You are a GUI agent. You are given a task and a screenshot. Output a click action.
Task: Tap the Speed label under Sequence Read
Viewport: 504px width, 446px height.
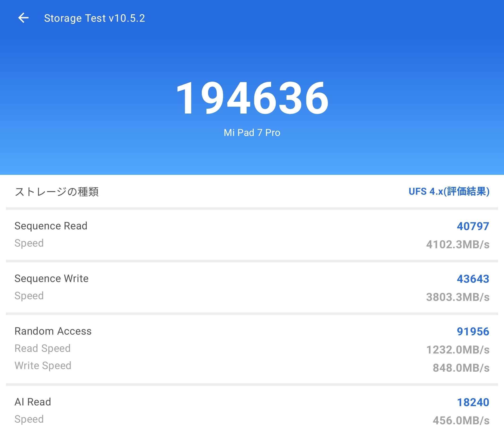point(29,243)
